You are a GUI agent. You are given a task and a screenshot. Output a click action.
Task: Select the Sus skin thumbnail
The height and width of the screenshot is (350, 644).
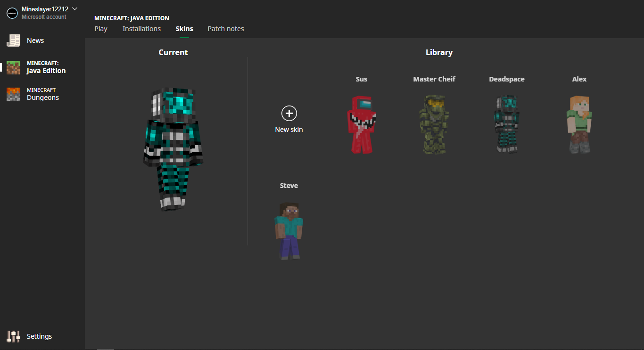click(362, 124)
